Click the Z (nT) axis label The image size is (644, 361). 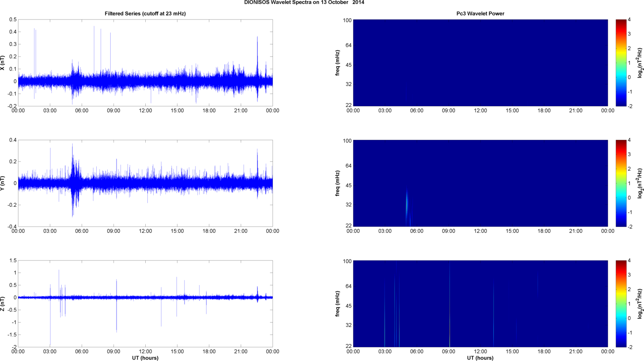pos(3,304)
